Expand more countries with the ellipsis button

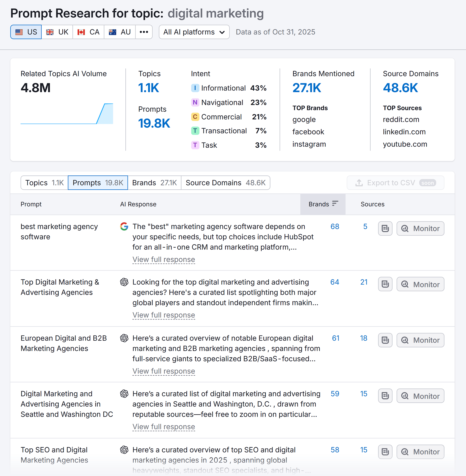(x=144, y=32)
